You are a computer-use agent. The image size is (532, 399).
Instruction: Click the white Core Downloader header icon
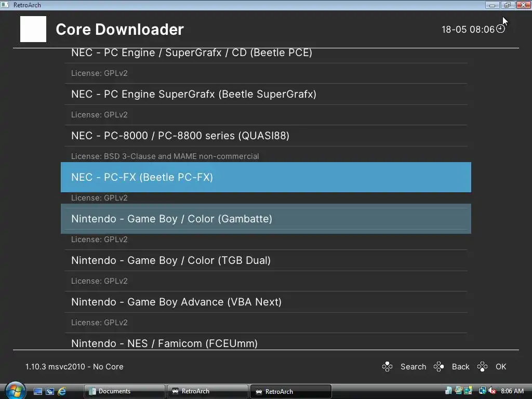[33, 29]
